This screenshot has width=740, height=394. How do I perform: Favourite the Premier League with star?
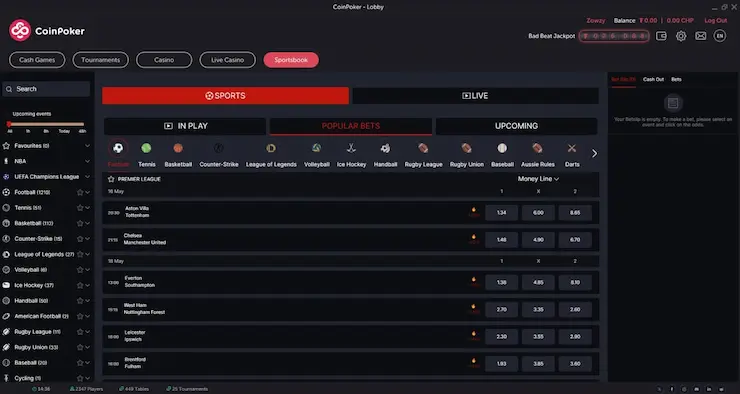tap(111, 179)
